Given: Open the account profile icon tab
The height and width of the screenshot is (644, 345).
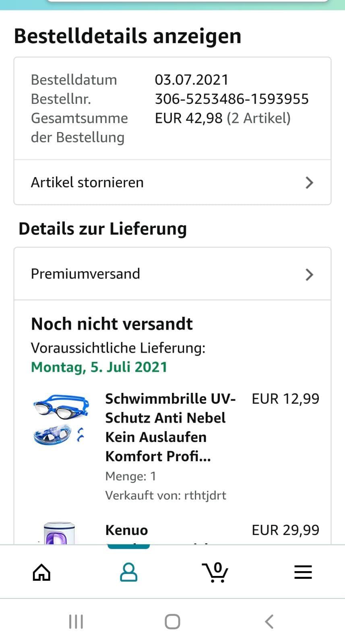Looking at the screenshot, I should pos(128,572).
